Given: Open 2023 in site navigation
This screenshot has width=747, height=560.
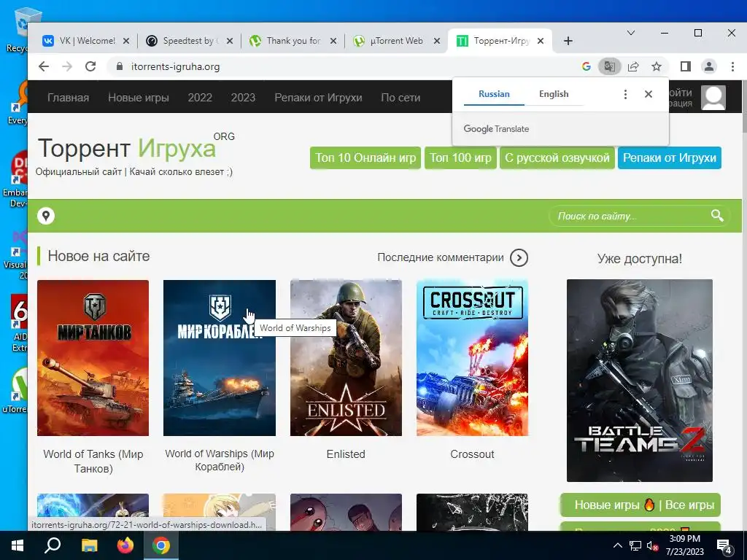Looking at the screenshot, I should [x=243, y=98].
